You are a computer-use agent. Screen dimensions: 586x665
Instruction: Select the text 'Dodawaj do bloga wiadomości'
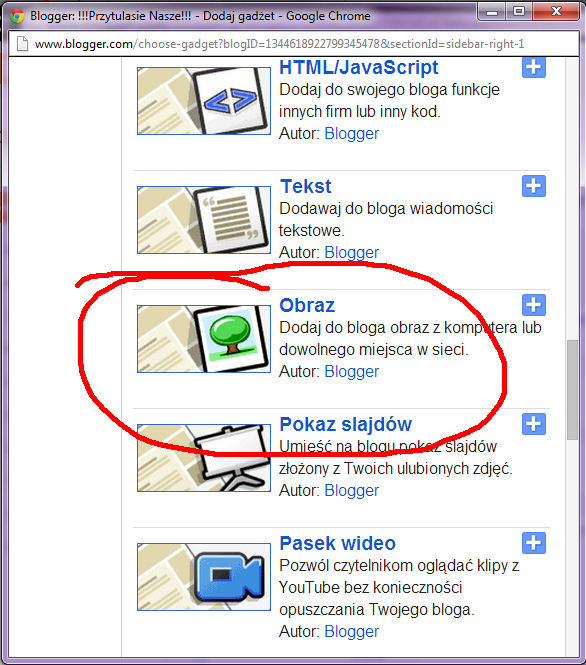386,209
